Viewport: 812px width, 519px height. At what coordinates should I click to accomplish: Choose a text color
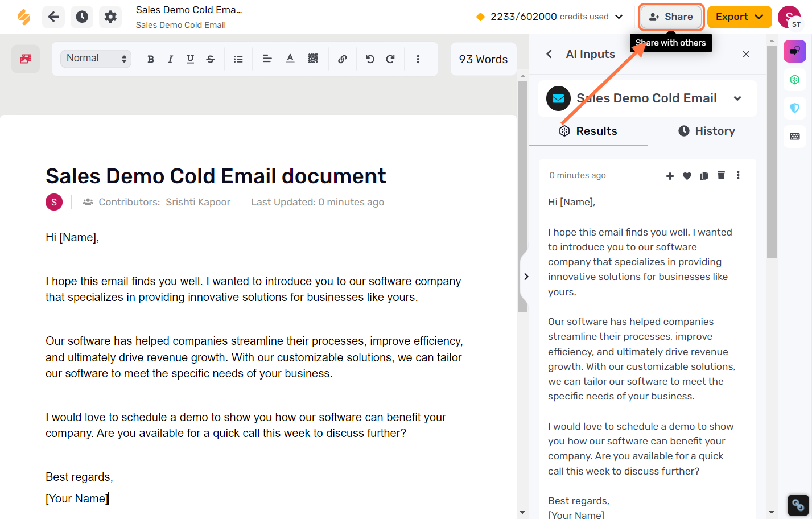pos(290,59)
